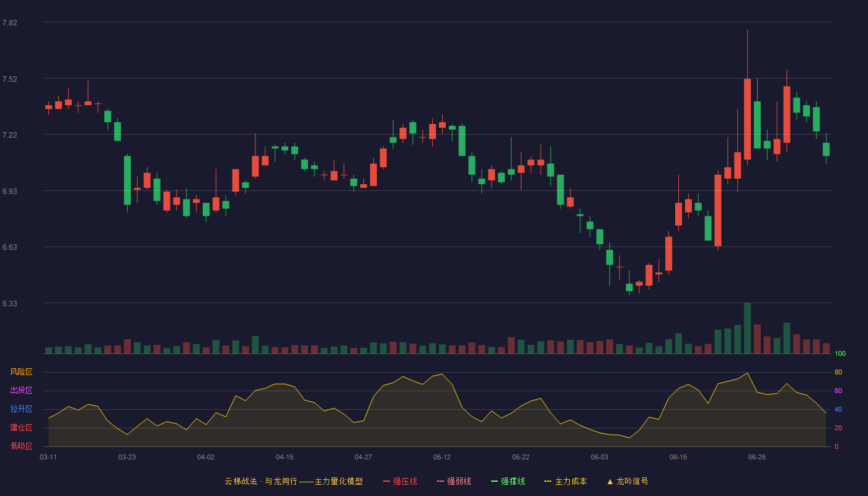Click the 06-15 date label
This screenshot has width=868, height=496.
click(678, 457)
